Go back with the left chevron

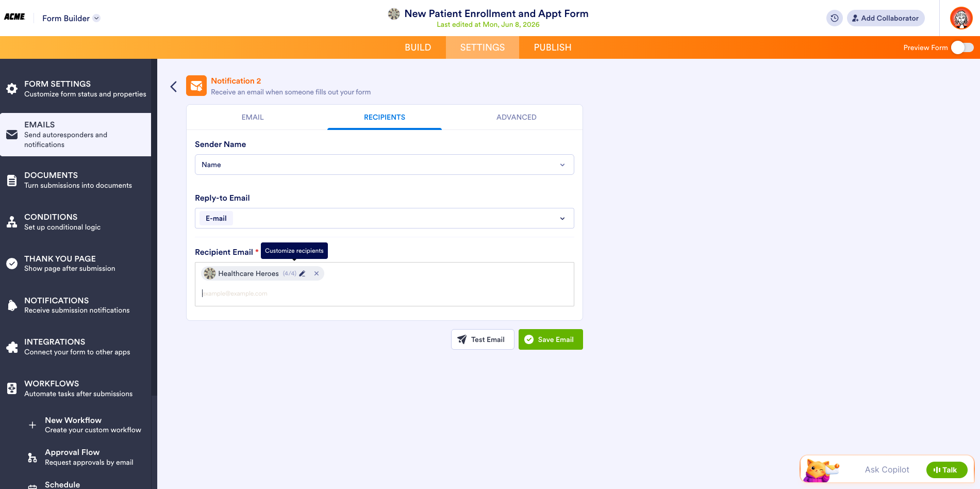[174, 87]
